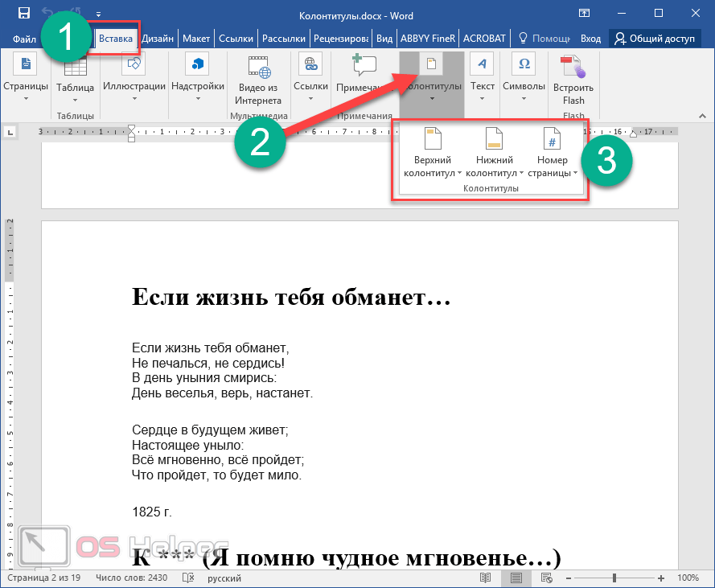This screenshot has height=588, width=715.
Task: Switch to Web Layout view
Action: (546, 578)
